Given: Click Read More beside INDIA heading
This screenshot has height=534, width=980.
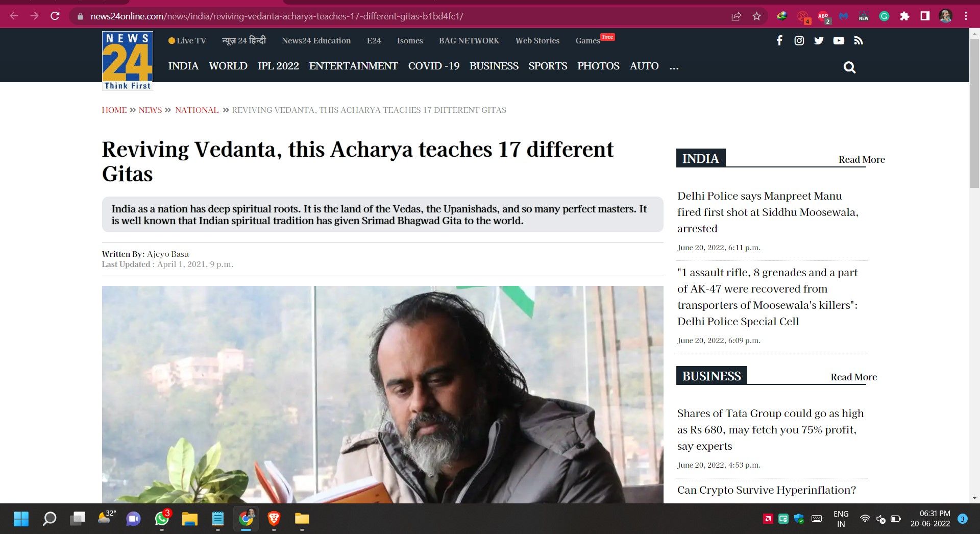Looking at the screenshot, I should (x=862, y=159).
